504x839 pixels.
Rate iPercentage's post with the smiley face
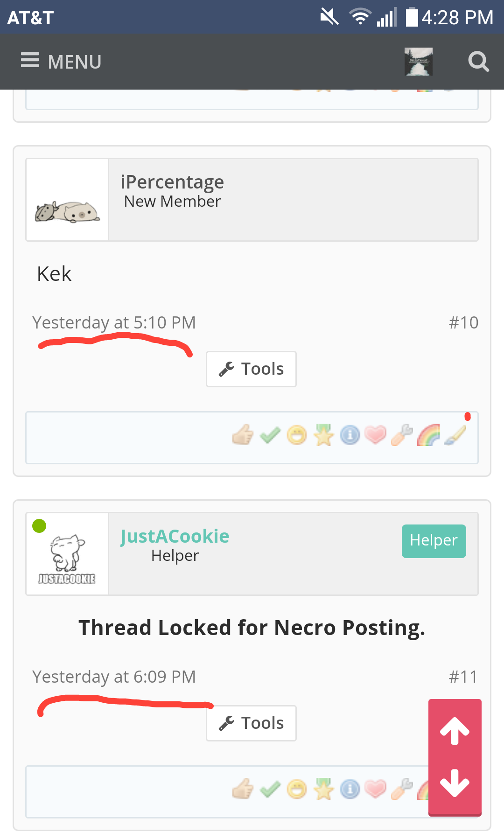pyautogui.click(x=297, y=435)
